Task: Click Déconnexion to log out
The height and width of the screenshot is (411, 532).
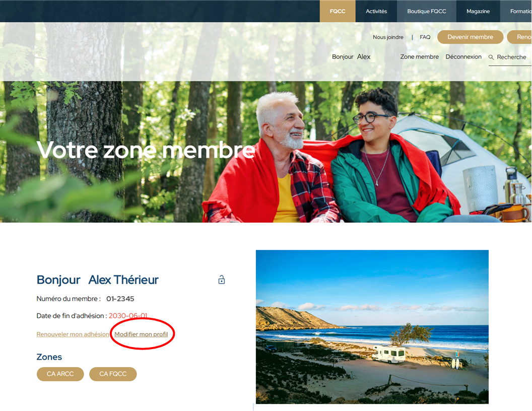Action: [x=463, y=56]
